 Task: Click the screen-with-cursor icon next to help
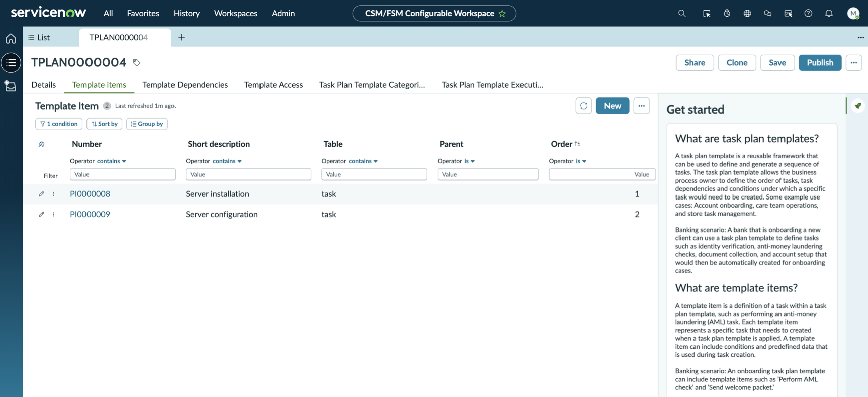click(788, 14)
